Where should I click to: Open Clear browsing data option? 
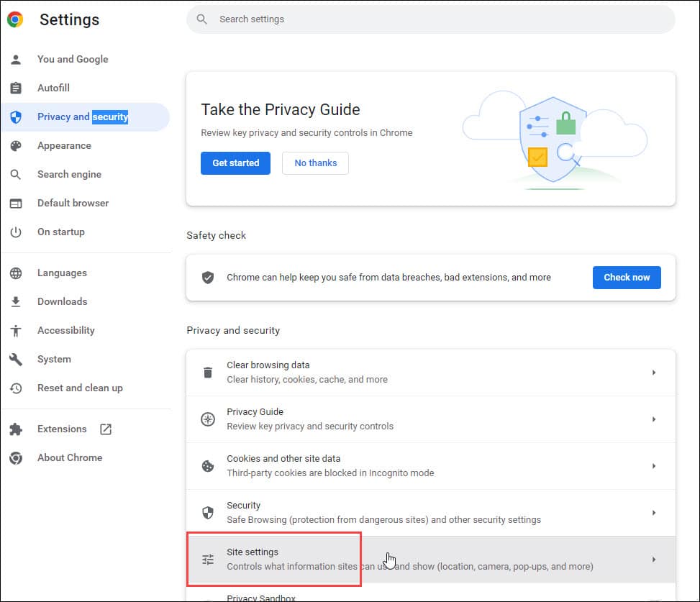(x=431, y=373)
